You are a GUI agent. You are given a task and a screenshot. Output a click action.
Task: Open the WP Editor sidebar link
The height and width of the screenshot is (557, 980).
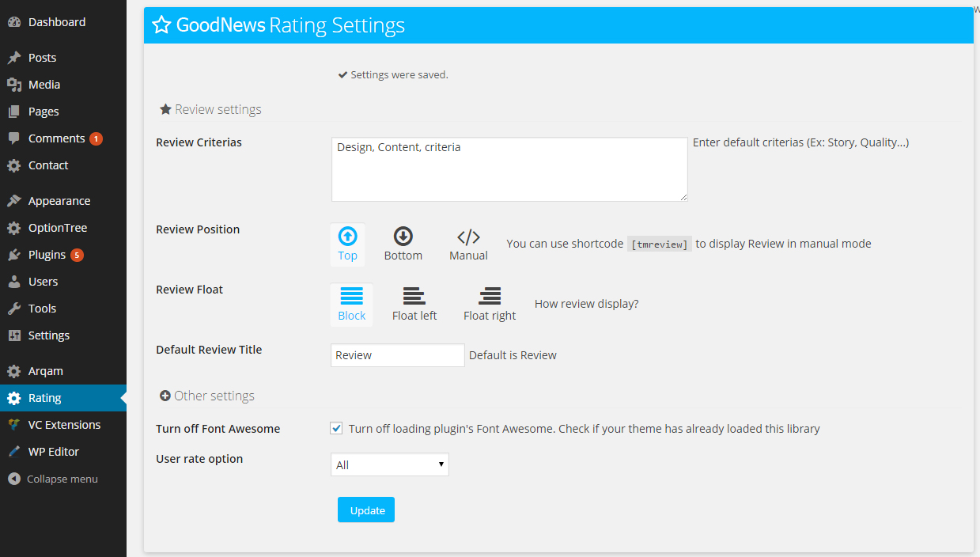pyautogui.click(x=53, y=452)
